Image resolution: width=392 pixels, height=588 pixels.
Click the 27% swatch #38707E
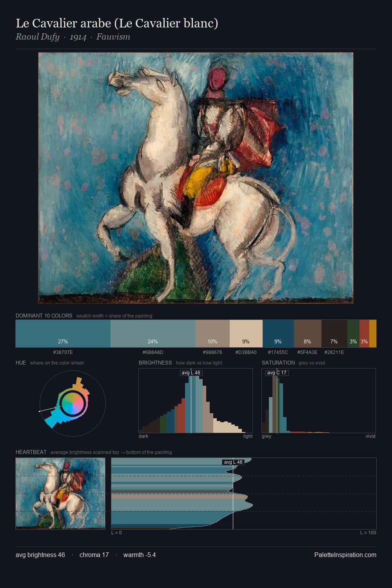(x=63, y=334)
